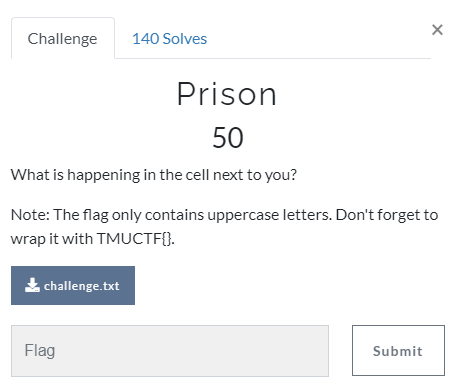Click the Prison challenge title

(x=227, y=95)
